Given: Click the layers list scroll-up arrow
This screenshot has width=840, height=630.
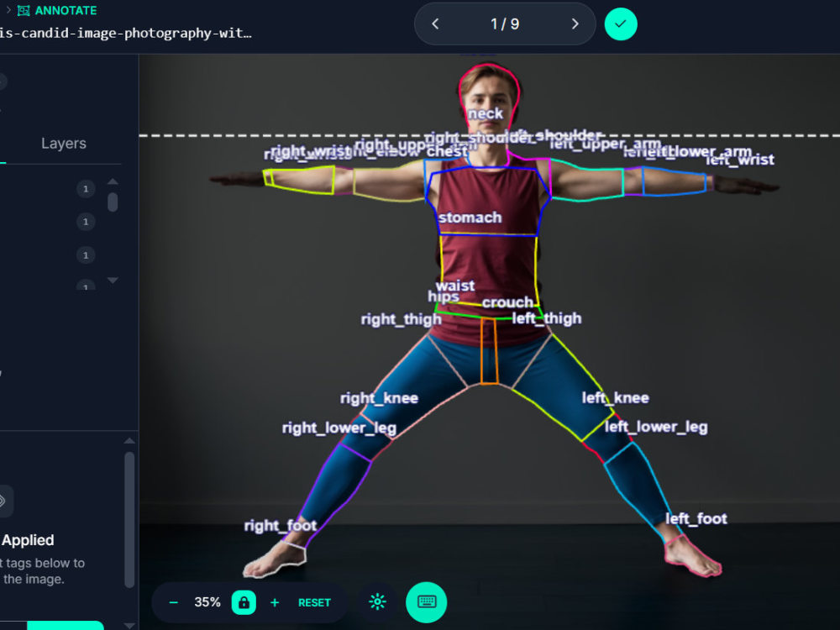Looking at the screenshot, I should pos(113,181).
